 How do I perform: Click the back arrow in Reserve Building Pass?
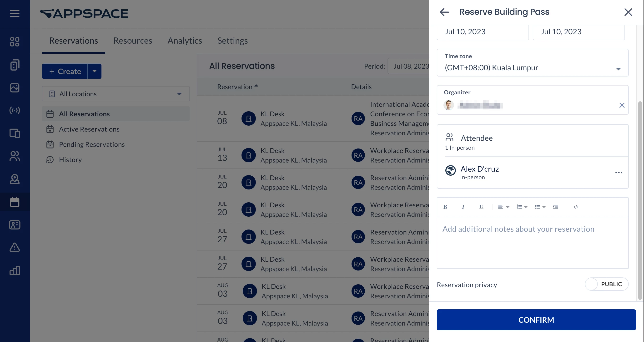444,12
